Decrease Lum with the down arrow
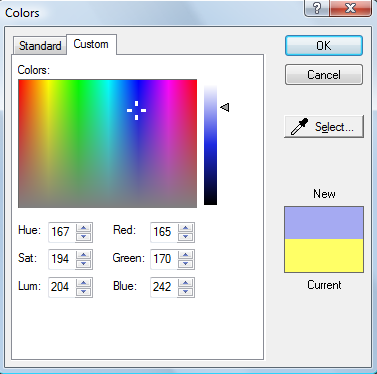Viewport: 377px width, 374px height. click(x=84, y=292)
